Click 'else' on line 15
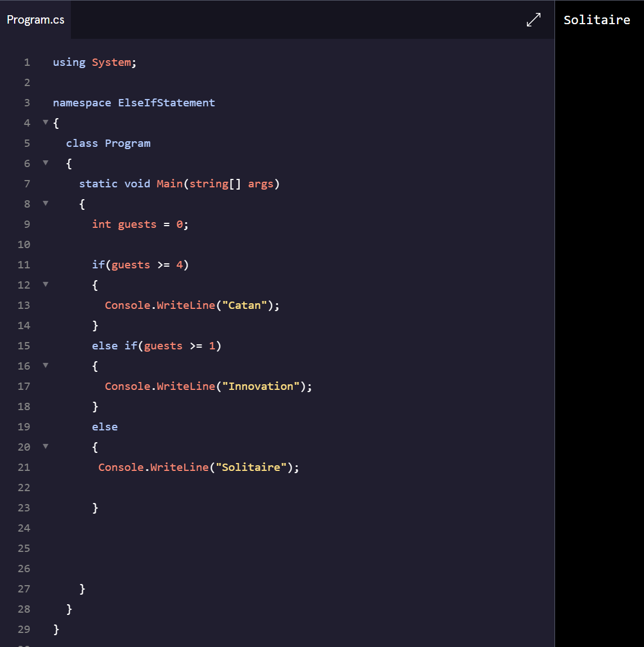Screen dimensions: 644x647 click(x=105, y=346)
